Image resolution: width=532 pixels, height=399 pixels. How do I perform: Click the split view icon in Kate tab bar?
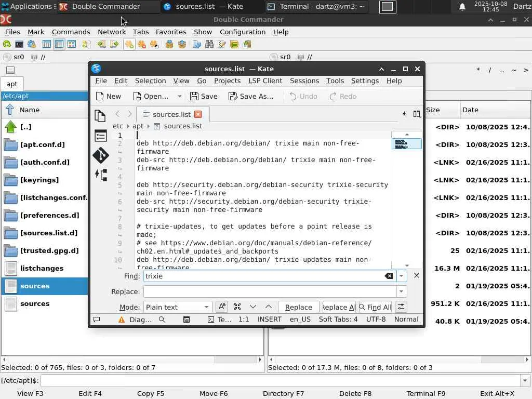pos(417,114)
